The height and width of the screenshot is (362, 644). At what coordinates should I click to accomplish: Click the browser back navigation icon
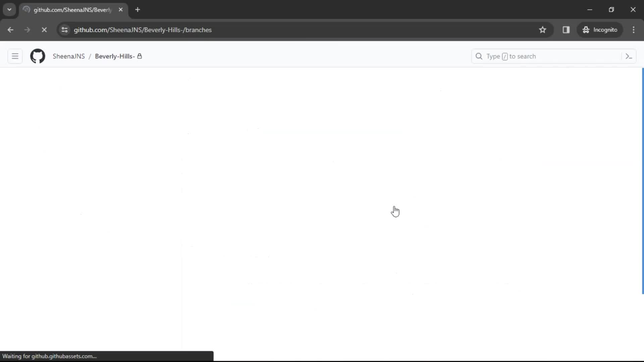pyautogui.click(x=11, y=29)
